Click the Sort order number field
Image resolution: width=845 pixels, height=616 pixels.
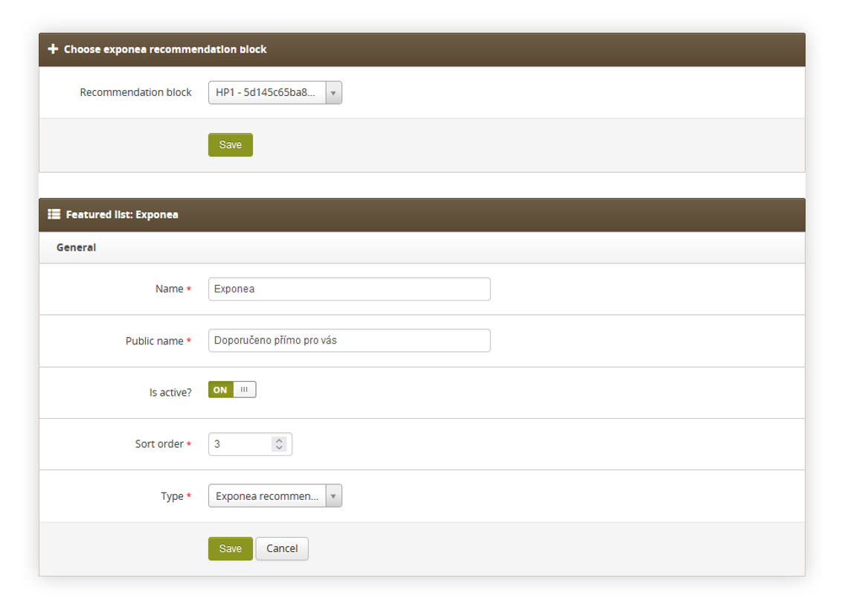coord(250,444)
